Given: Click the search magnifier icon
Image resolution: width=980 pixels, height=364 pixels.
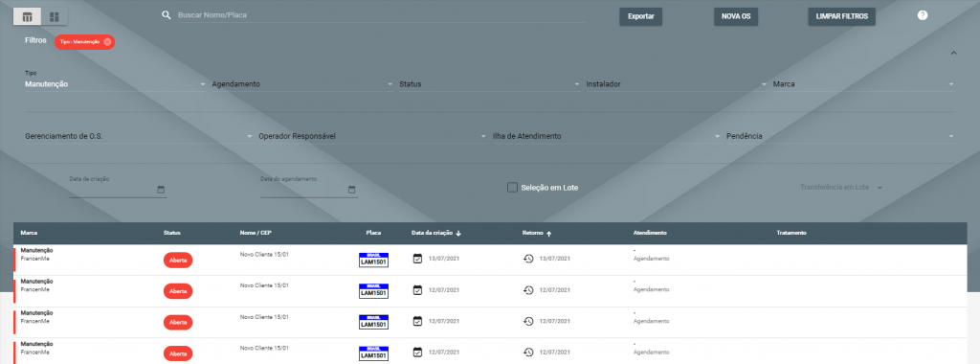Looking at the screenshot, I should [167, 15].
